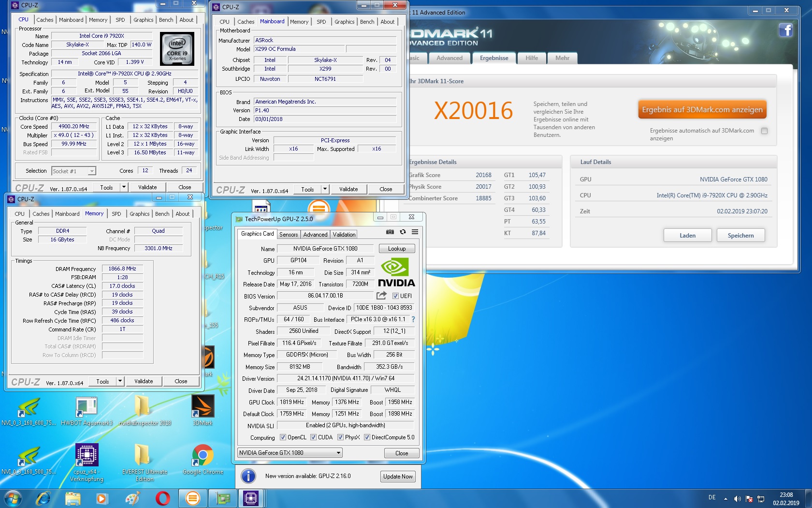Screen dimensions: 812x508
Task: Switch to the Caches tab in CPU-Z CPU window
Action: coord(45,20)
